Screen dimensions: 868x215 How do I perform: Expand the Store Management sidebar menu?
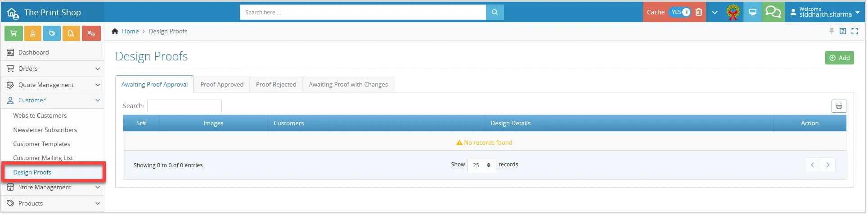tap(52, 187)
